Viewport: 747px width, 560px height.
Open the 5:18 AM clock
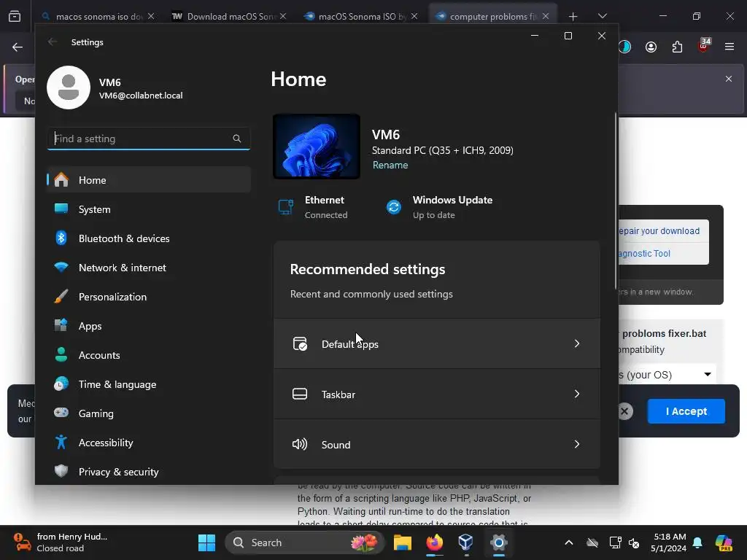[x=668, y=542]
